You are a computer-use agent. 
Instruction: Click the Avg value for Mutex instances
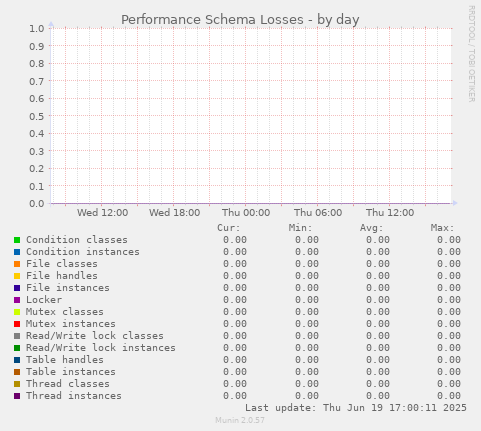(378, 324)
